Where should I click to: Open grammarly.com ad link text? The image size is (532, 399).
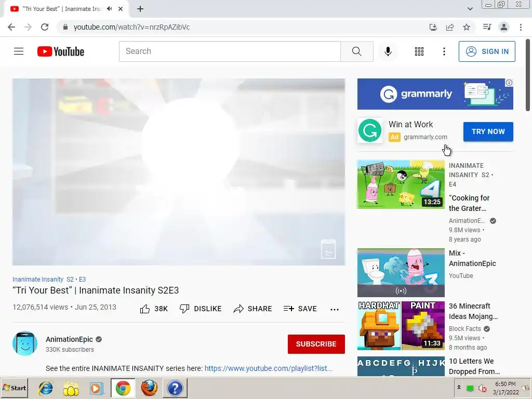coord(425,137)
